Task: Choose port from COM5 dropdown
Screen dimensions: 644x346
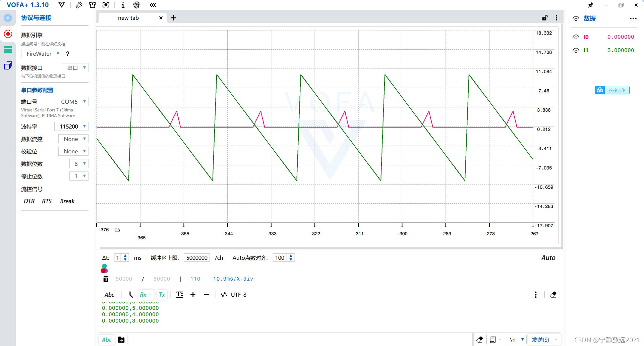Action: 72,102
